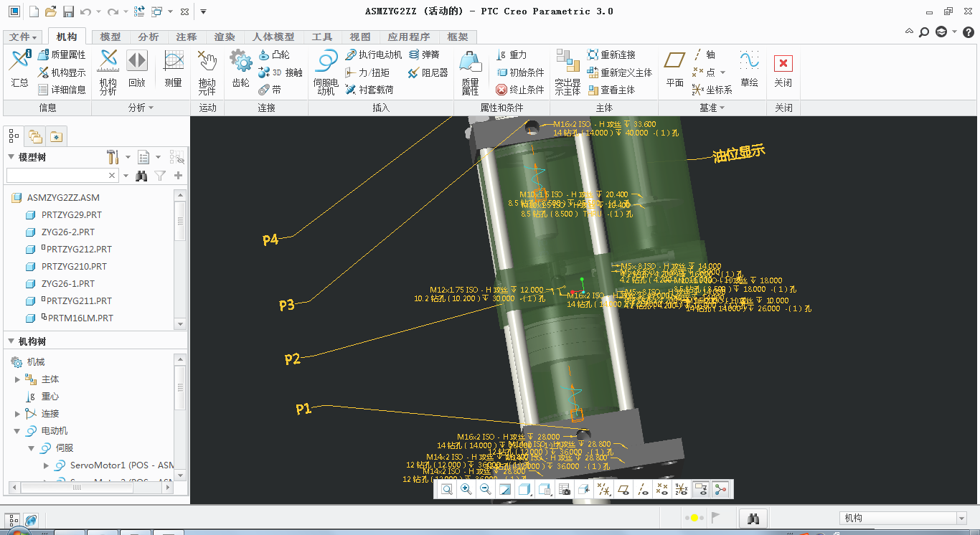
Task: Click the Refit zoom icon in graphics toolbar
Action: click(x=447, y=489)
